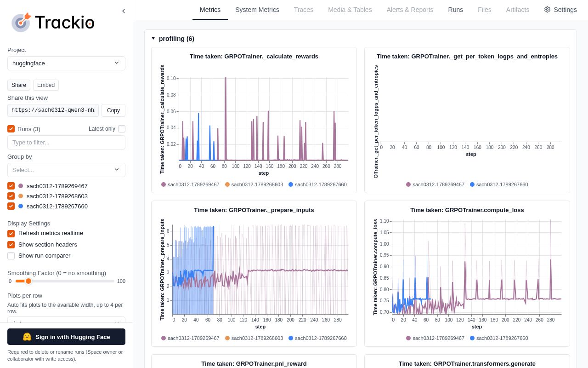Open the Runs tab
The width and height of the screenshot is (588, 368).
point(456,10)
